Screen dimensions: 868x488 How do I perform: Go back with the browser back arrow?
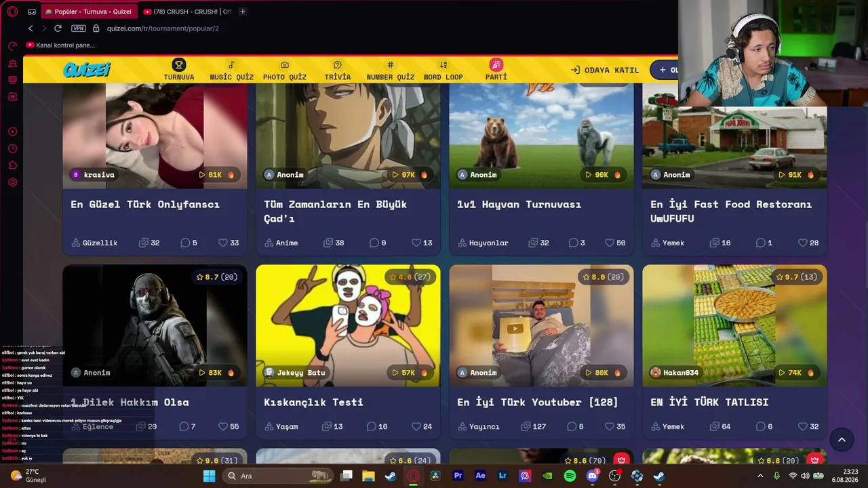click(x=31, y=28)
